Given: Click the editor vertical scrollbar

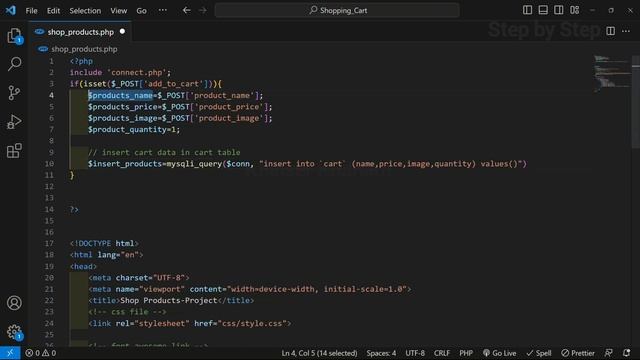Looking at the screenshot, I should [x=636, y=102].
